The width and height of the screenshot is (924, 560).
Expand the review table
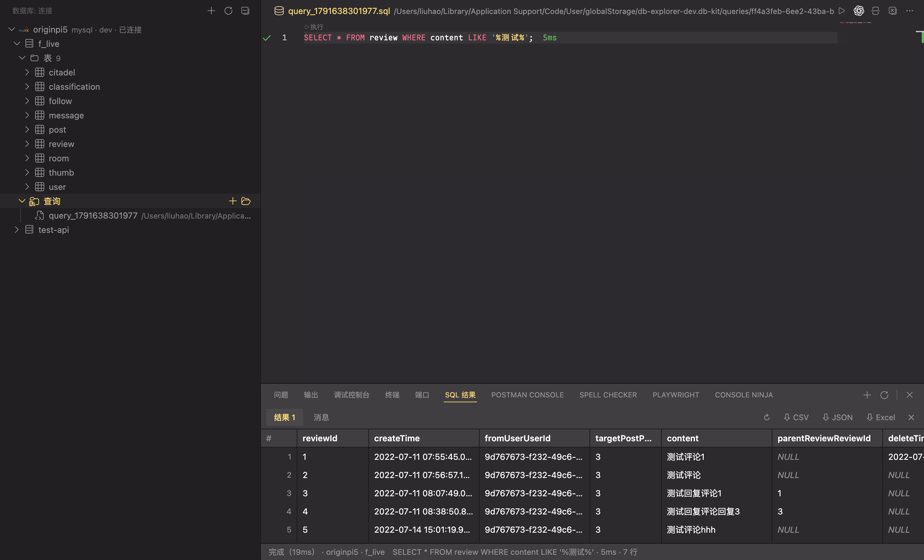click(x=27, y=143)
